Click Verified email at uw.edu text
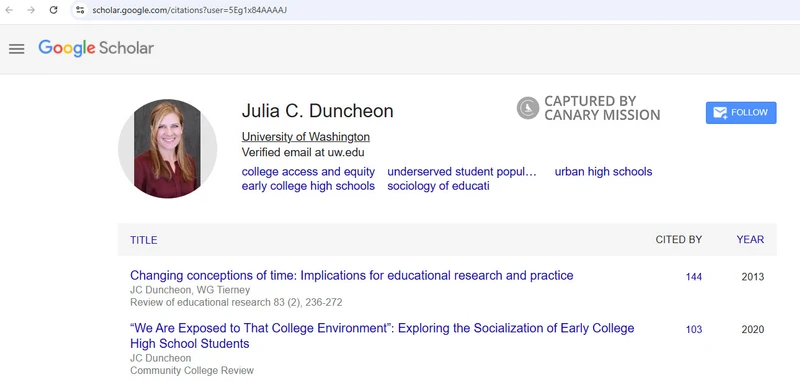The image size is (800, 382). 303,152
